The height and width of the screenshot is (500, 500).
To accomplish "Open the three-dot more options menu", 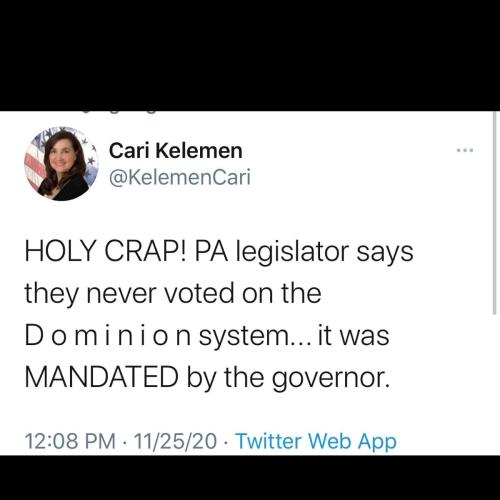I will [465, 150].
